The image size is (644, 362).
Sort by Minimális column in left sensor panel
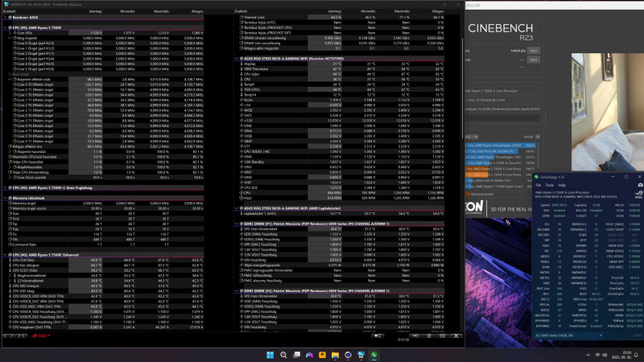(x=127, y=11)
